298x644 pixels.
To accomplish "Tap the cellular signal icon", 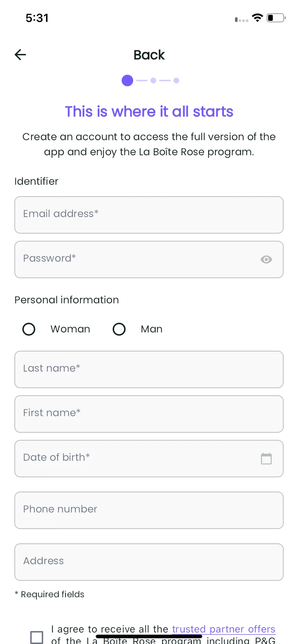I will 241,19.
